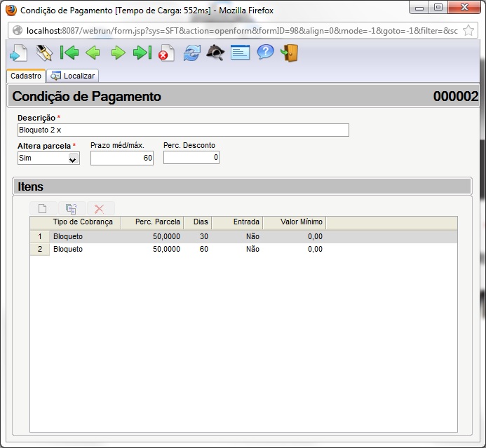
Task: Go to next record green arrow
Action: pyautogui.click(x=118, y=53)
